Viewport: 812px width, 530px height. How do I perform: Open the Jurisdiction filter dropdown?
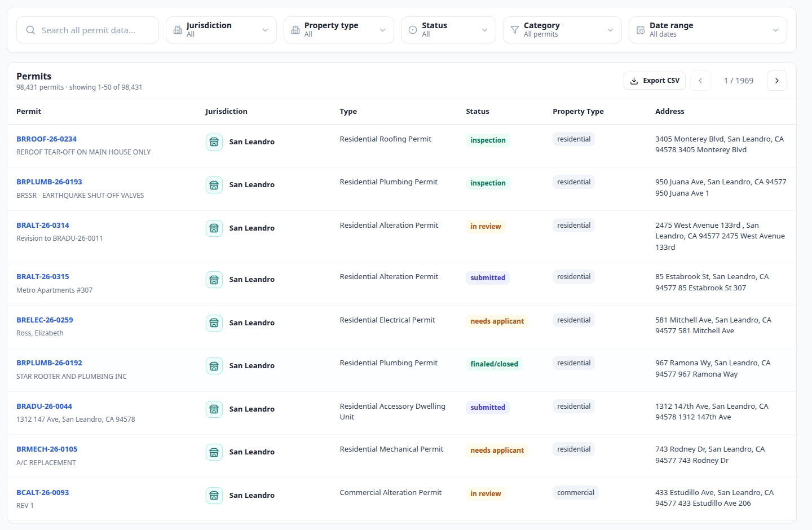point(221,30)
